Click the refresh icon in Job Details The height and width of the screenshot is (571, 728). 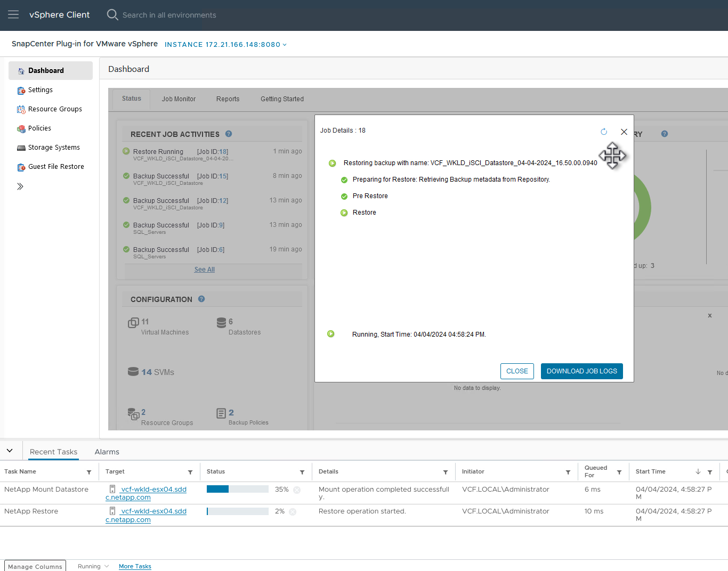[x=604, y=132]
